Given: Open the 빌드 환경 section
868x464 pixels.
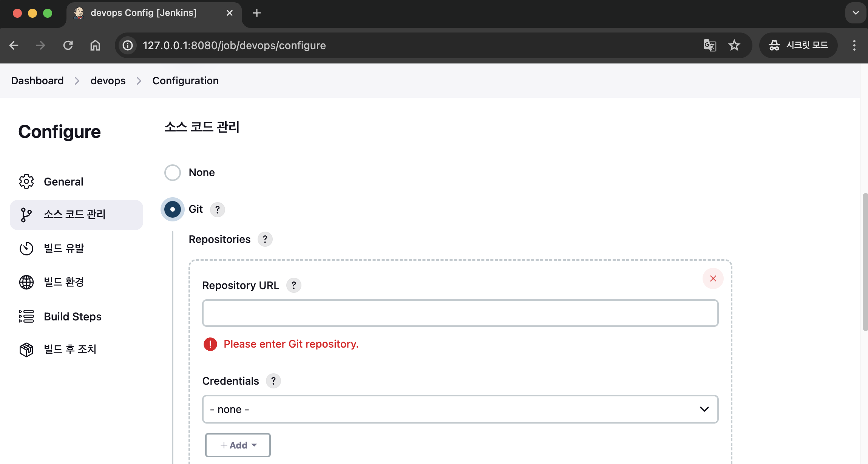Looking at the screenshot, I should (64, 282).
